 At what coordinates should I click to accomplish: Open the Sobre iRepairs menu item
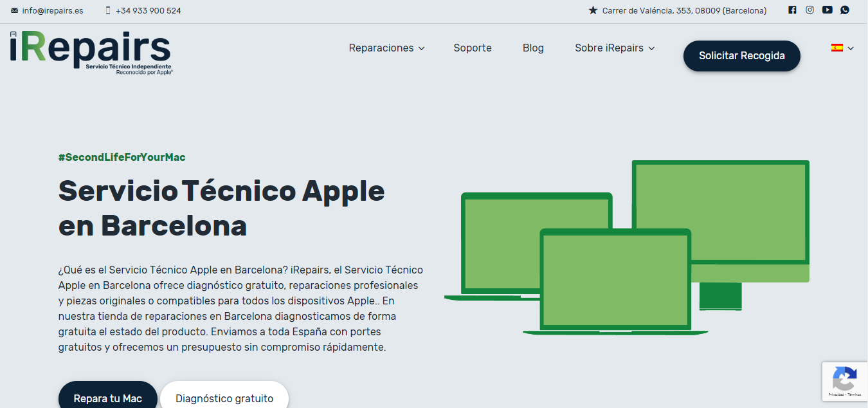pyautogui.click(x=609, y=48)
